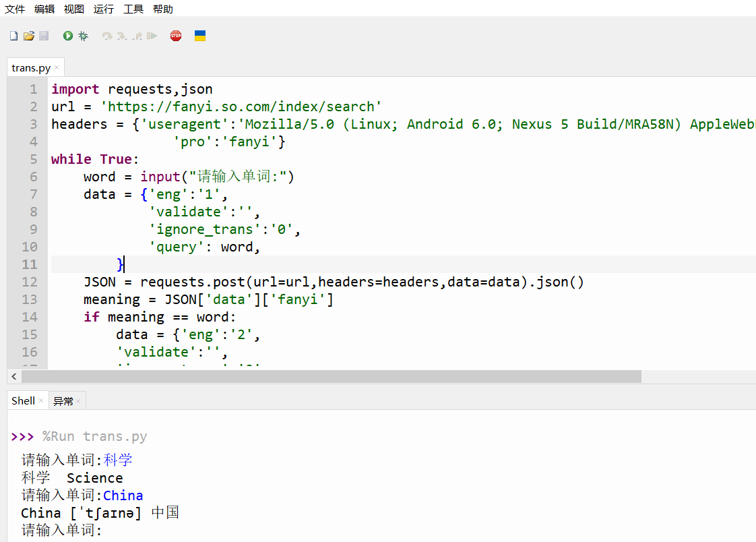Click line number 8 in the gutter
The image size is (756, 542).
tap(33, 212)
